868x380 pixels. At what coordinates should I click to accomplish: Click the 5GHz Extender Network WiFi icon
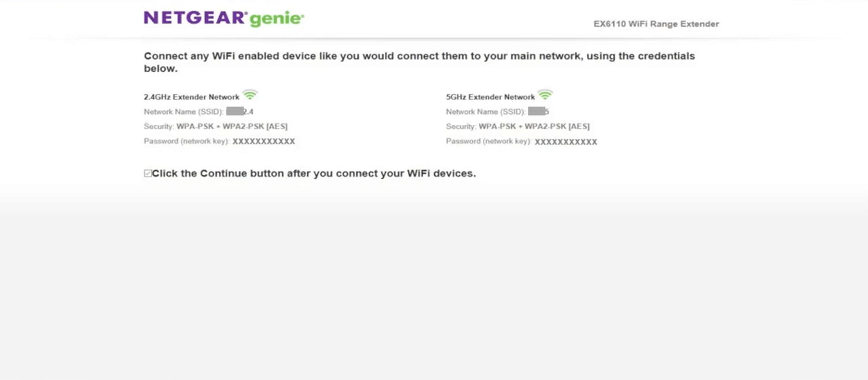(x=545, y=95)
